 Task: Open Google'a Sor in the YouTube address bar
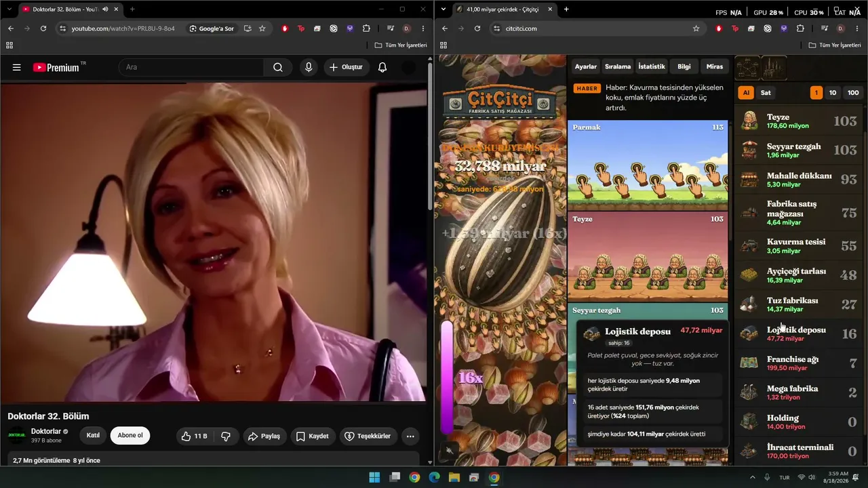tap(211, 28)
